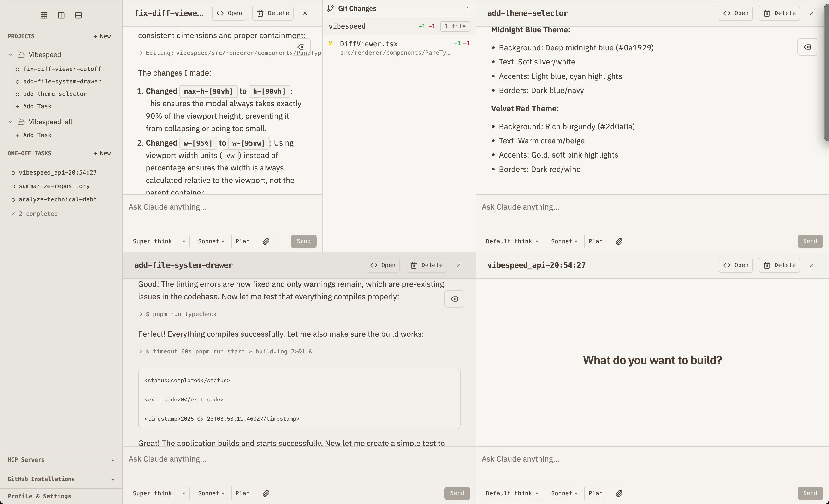Toggle Plan mode in fix-diff-viewer pane
Screen dimensions: 829x504
pyautogui.click(x=242, y=241)
